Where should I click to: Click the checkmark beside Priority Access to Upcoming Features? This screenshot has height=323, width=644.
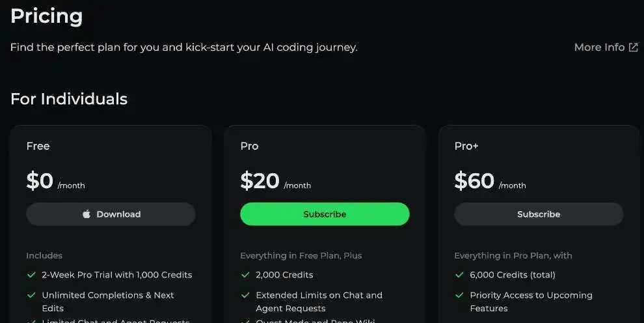459,295
